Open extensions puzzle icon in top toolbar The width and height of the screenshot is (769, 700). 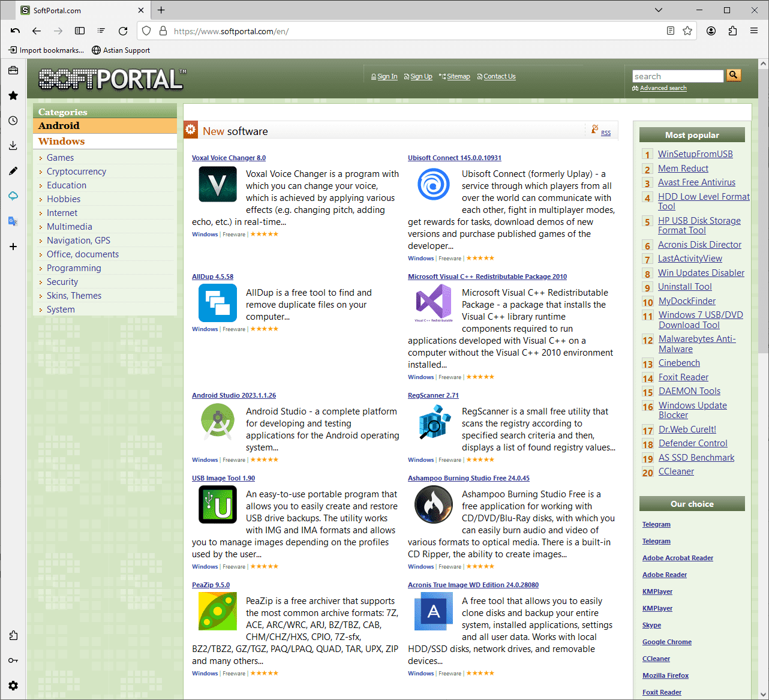(732, 31)
